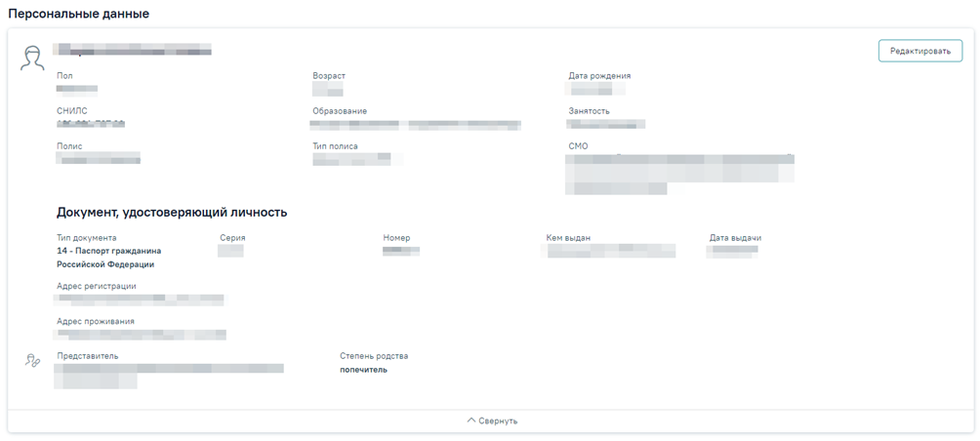Click the Документ, удостоверяющий личность heading
This screenshot has height=441, width=980.
[172, 212]
